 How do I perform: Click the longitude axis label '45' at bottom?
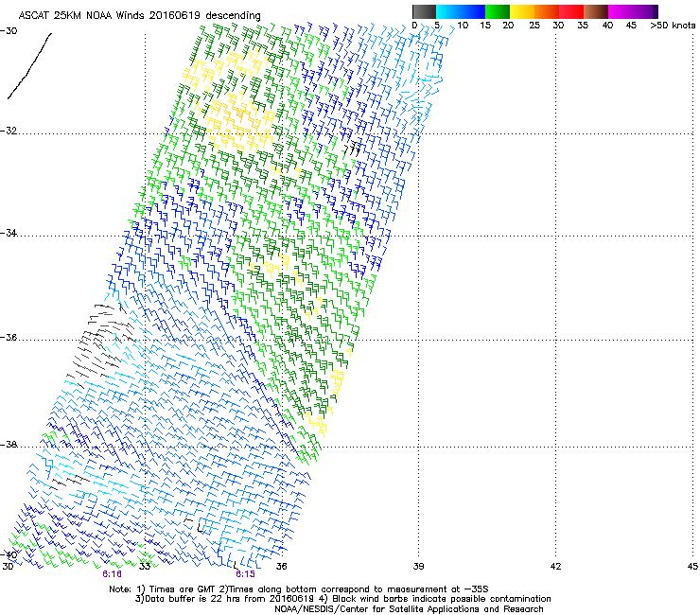point(692,567)
